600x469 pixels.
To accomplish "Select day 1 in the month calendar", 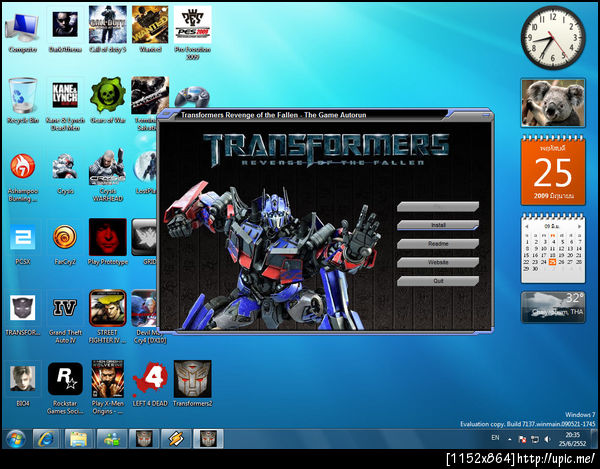I will click(x=527, y=242).
